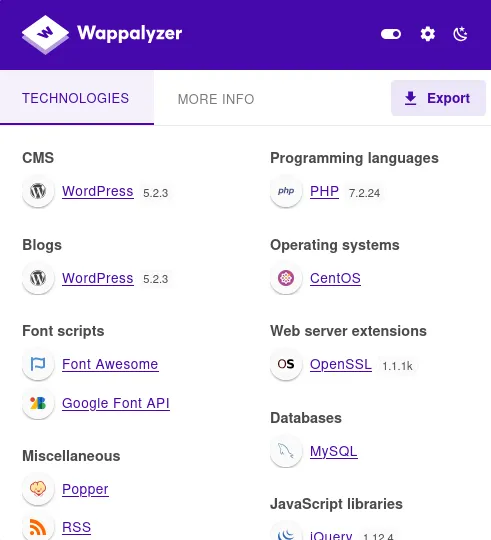Open the WordPress link under Blogs
The width and height of the screenshot is (491, 540).
[98, 278]
